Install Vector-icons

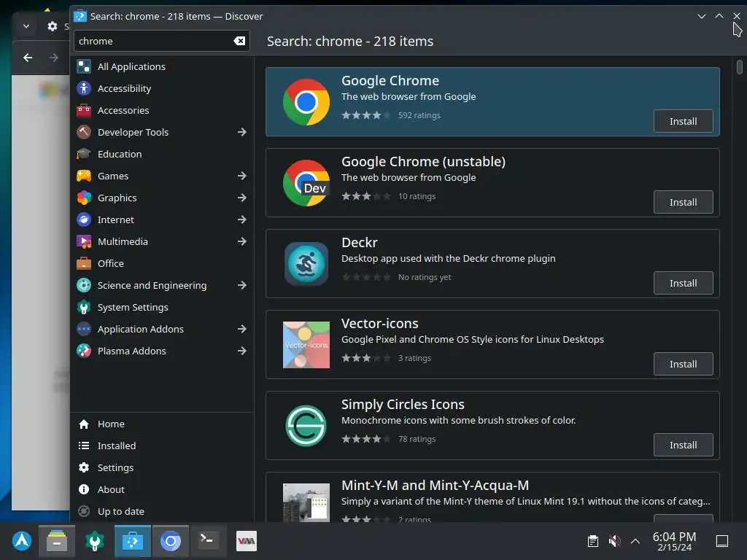pyautogui.click(x=683, y=365)
